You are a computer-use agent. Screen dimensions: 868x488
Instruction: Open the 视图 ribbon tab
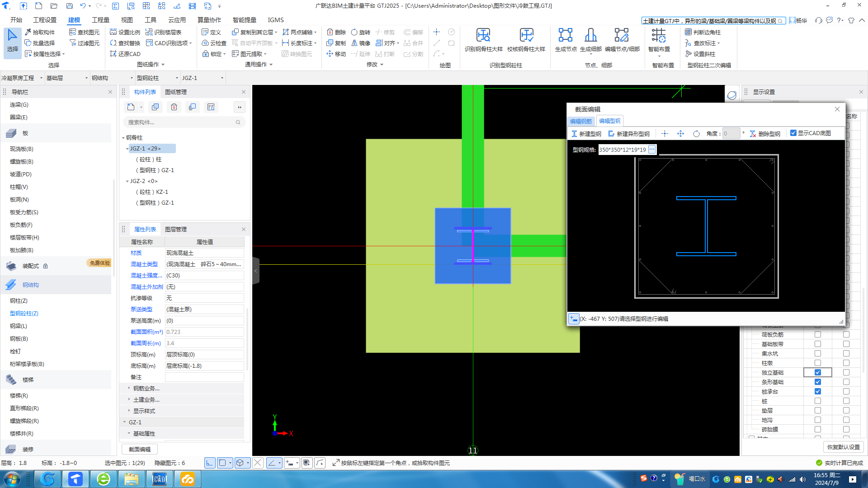tap(127, 20)
